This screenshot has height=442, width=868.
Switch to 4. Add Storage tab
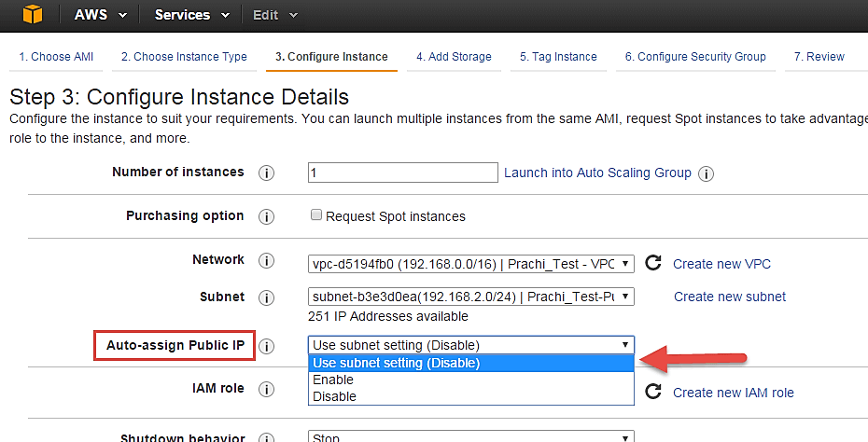pyautogui.click(x=454, y=57)
